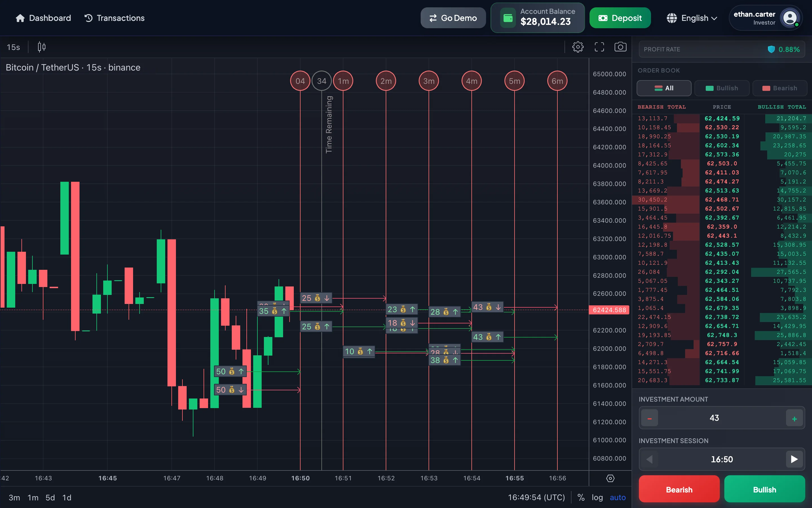The width and height of the screenshot is (812, 508).
Task: Click the 34 time remaining marker
Action: pos(321,81)
